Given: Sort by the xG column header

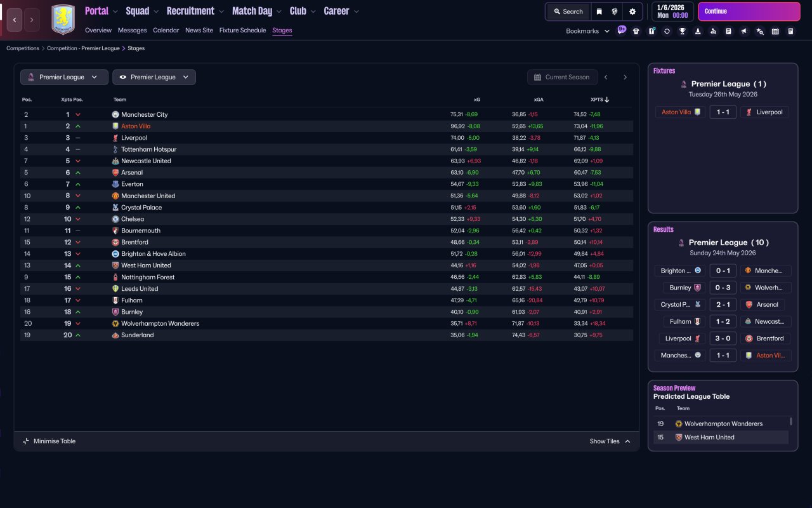Looking at the screenshot, I should (477, 100).
